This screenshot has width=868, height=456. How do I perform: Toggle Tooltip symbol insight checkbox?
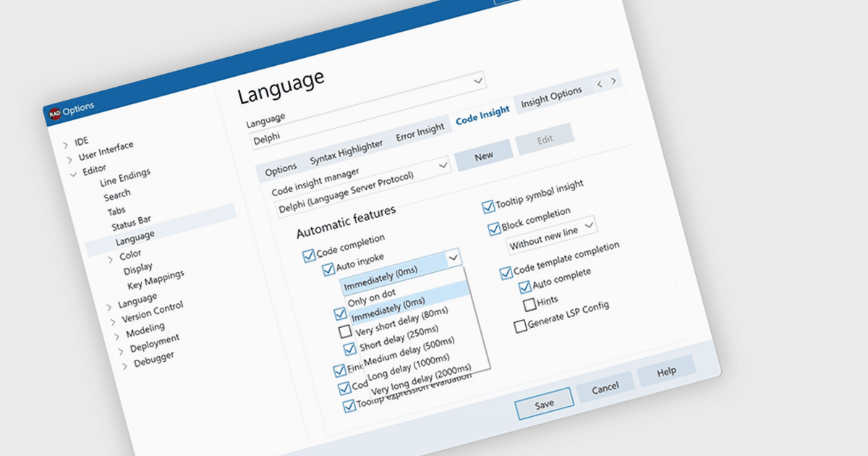[488, 208]
